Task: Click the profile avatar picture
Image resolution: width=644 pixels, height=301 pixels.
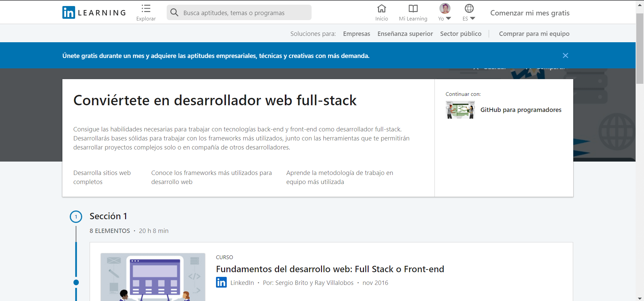Action: pyautogui.click(x=445, y=8)
